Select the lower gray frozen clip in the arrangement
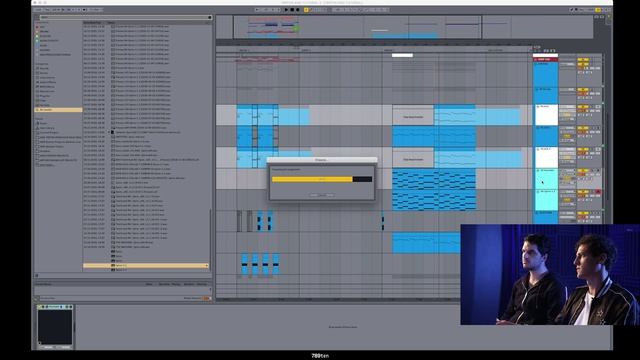640x360 pixels. 413,159
